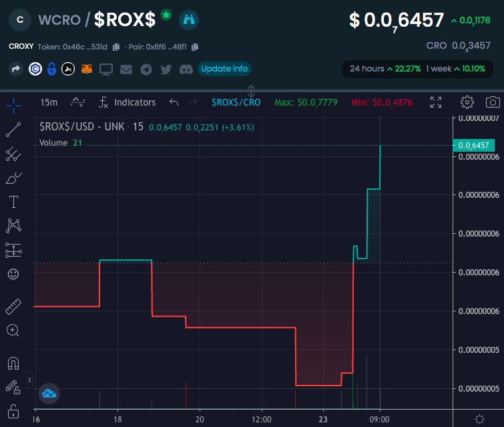Click the 24 hours 22.27% change
Screen dimensions: 504x427
point(385,69)
